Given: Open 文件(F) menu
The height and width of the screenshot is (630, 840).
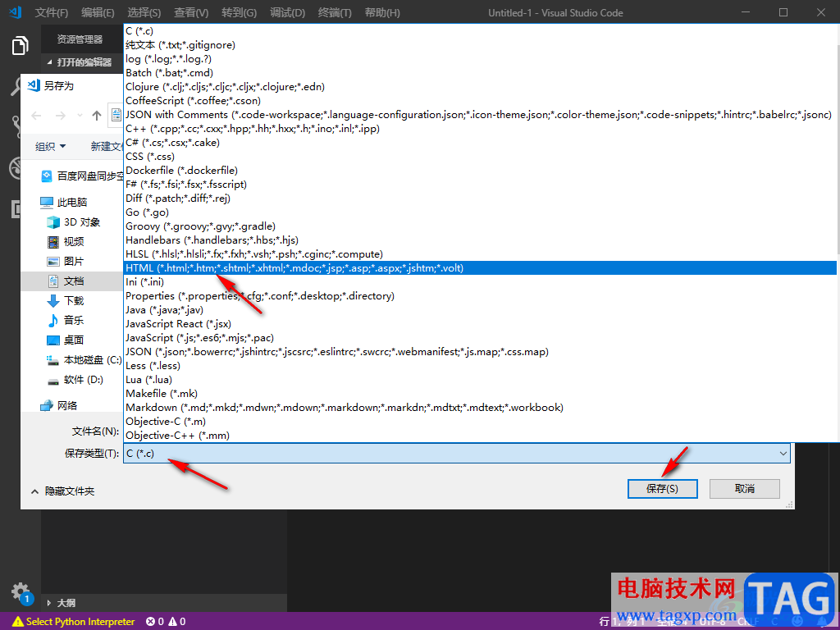Looking at the screenshot, I should click(52, 13).
